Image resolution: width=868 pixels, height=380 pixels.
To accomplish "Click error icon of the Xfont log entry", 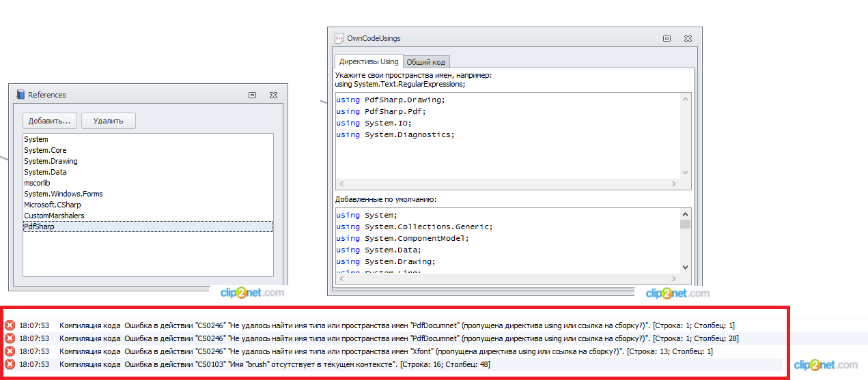I will [x=10, y=351].
